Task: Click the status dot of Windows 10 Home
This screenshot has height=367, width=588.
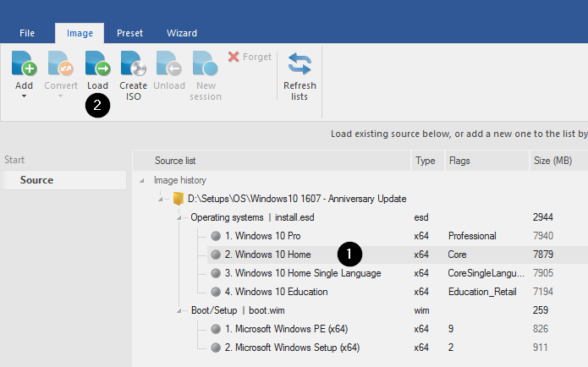Action: tap(216, 255)
